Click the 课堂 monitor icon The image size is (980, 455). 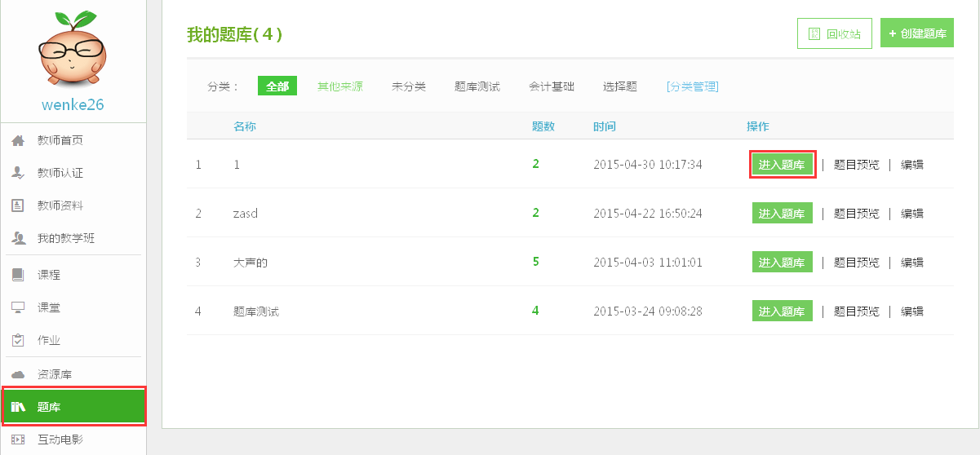(x=18, y=307)
